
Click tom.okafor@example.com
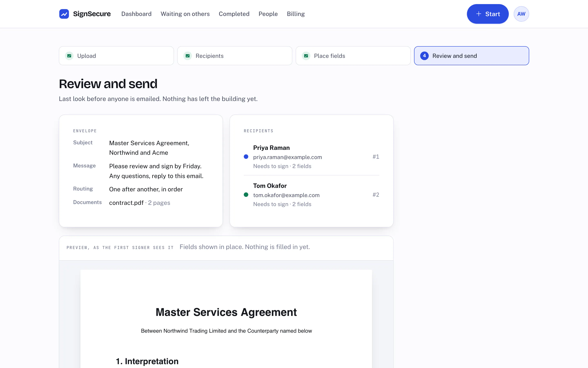286,195
